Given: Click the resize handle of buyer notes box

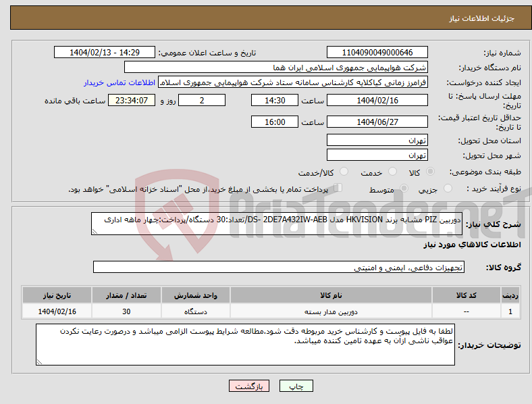Looking at the screenshot, I should (39, 362).
